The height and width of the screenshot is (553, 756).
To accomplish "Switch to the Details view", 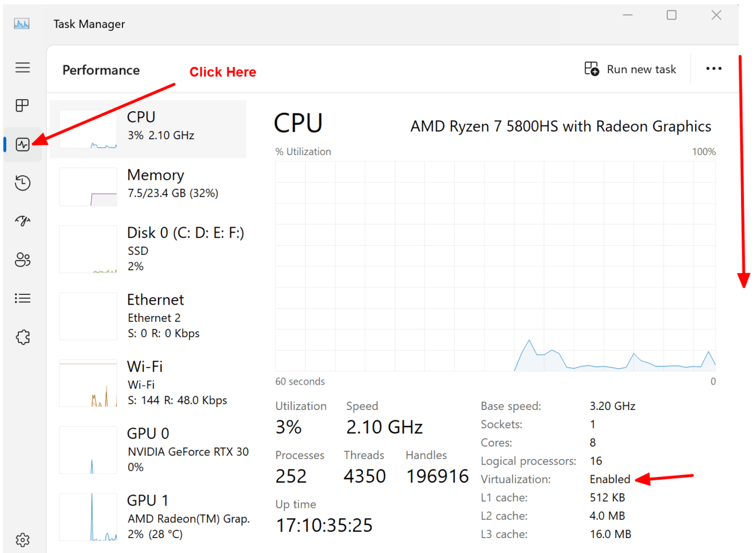I will pyautogui.click(x=23, y=298).
